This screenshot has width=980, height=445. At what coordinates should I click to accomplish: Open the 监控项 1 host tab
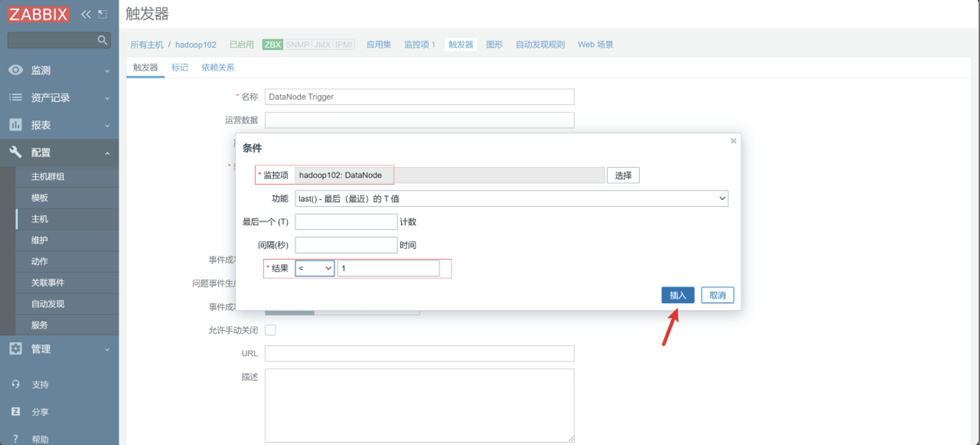coord(419,44)
